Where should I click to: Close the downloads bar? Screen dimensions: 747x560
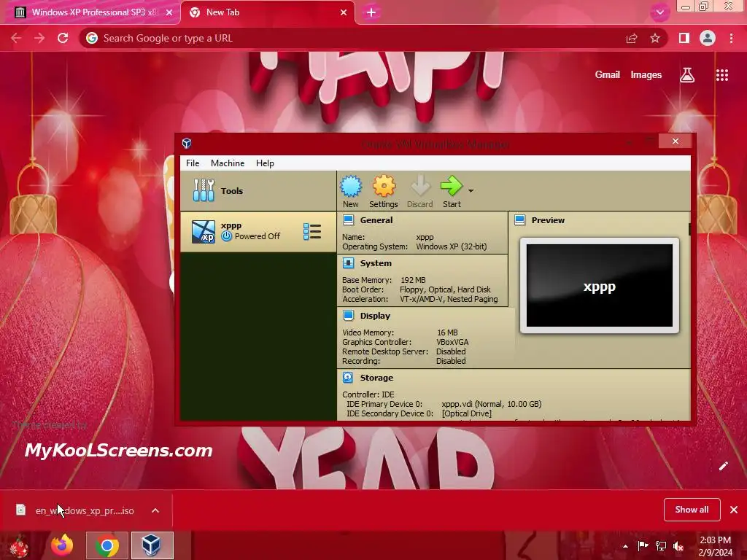coord(734,510)
